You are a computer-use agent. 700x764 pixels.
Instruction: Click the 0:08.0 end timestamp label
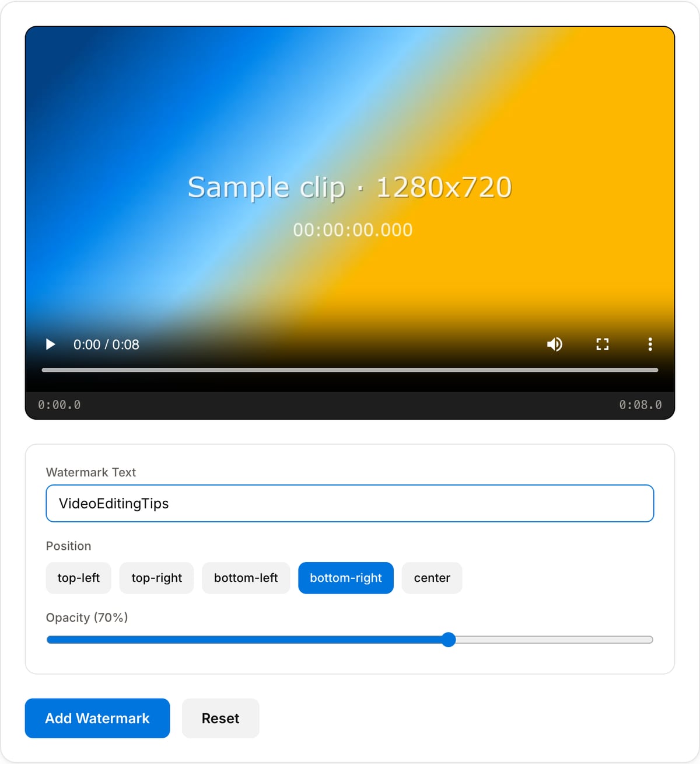pyautogui.click(x=640, y=404)
